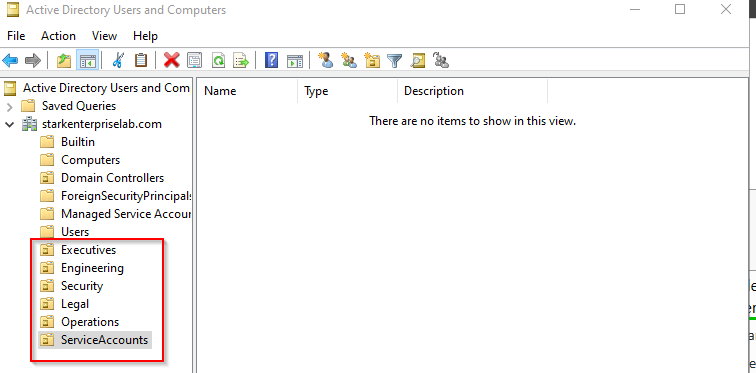The image size is (756, 373).
Task: Create new organizational unit via toolbar icon
Action: [372, 60]
